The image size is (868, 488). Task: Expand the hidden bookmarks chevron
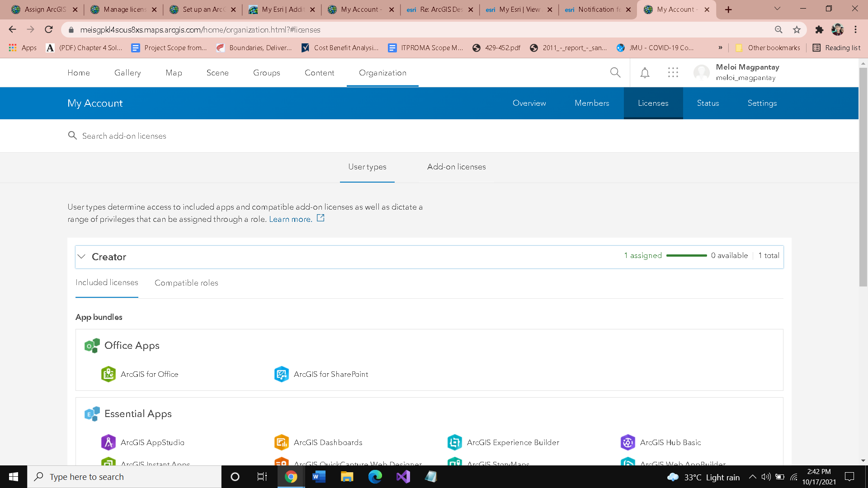tap(721, 47)
